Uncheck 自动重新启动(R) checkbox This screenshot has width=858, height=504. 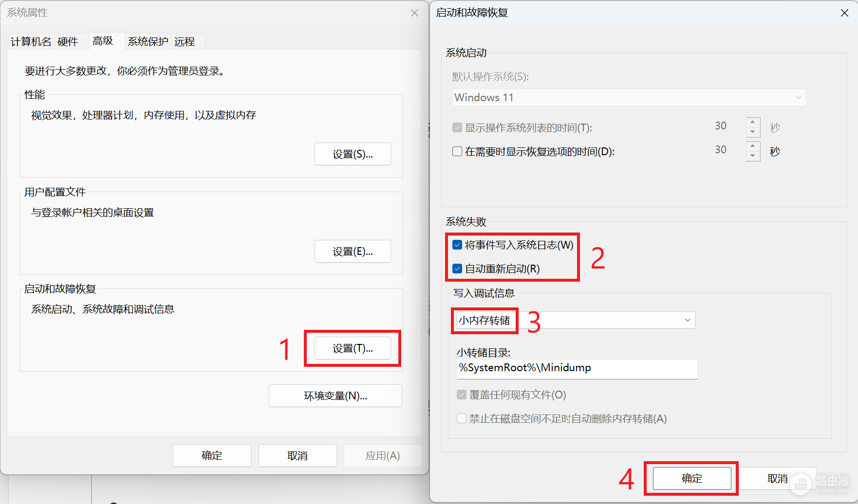[457, 269]
